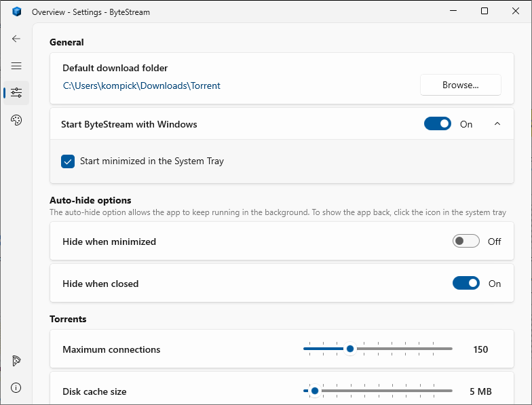The width and height of the screenshot is (532, 405).
Task: Uncheck Start minimized in the System Tray
Action: tap(68, 161)
